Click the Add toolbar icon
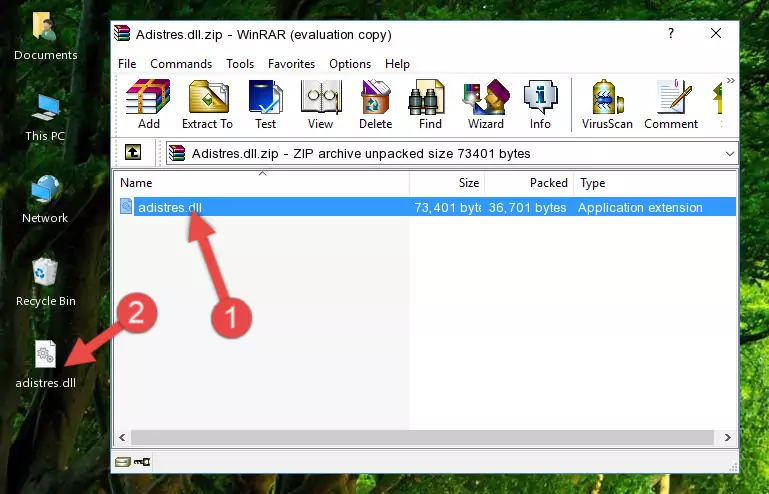This screenshot has width=769, height=494. click(x=148, y=104)
